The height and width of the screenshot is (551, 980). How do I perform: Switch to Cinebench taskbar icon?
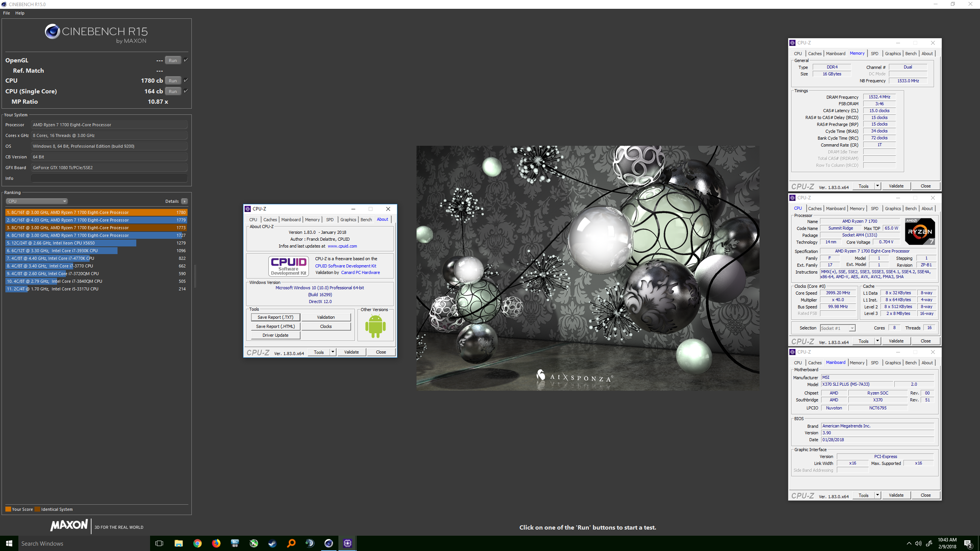point(328,543)
